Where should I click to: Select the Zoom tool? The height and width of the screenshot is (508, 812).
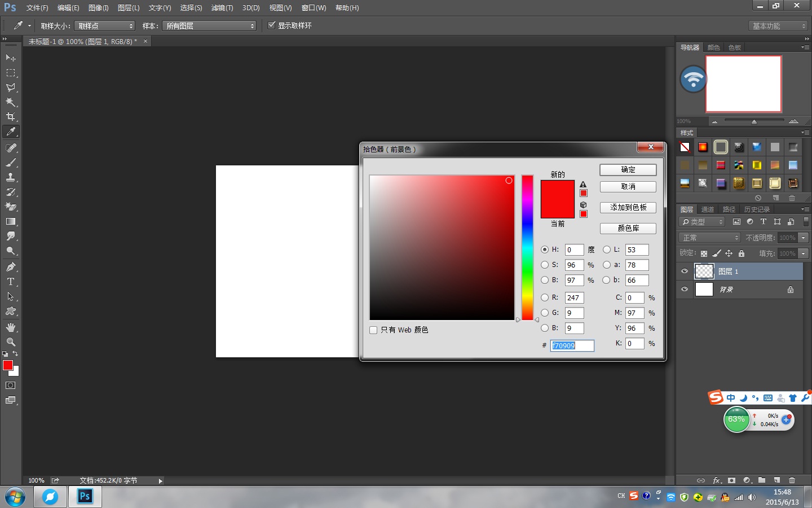pyautogui.click(x=11, y=342)
